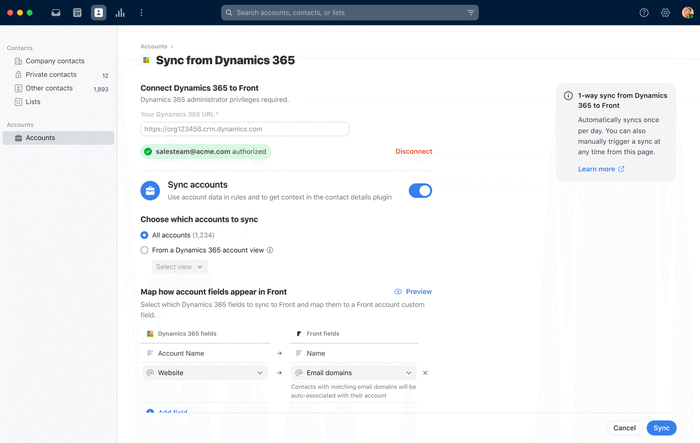Open the inbox icon in top bar
This screenshot has width=700, height=443.
56,13
